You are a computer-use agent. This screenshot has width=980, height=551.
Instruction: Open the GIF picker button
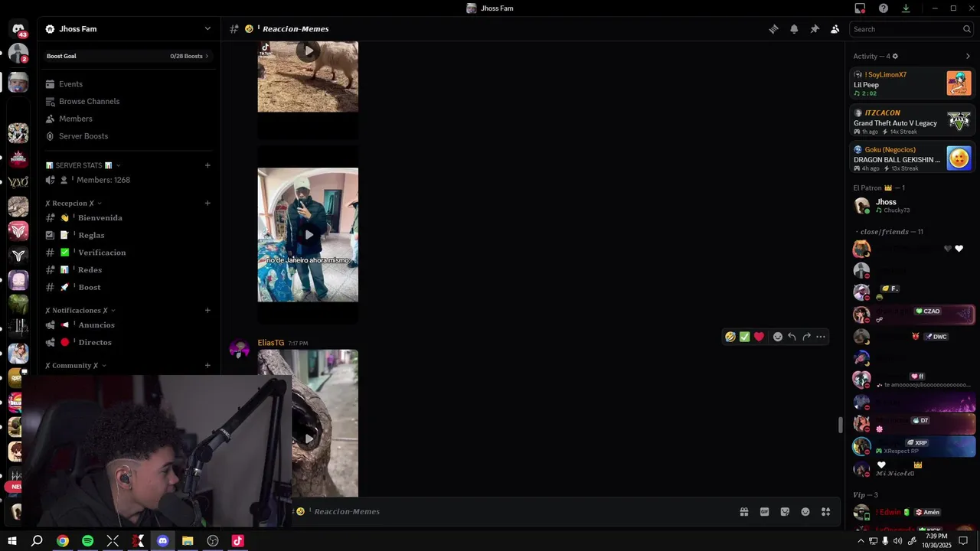point(764,512)
